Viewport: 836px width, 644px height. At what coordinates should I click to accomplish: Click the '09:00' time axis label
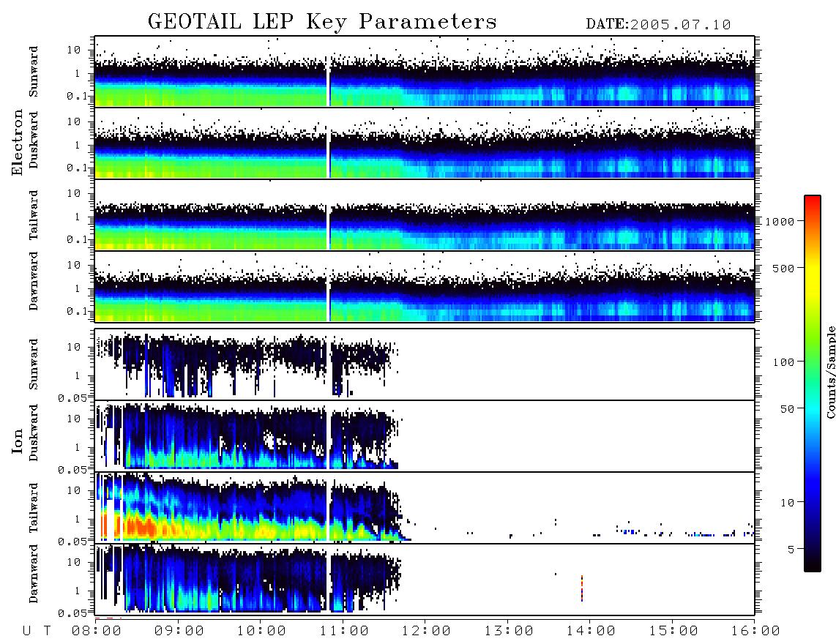[x=179, y=631]
